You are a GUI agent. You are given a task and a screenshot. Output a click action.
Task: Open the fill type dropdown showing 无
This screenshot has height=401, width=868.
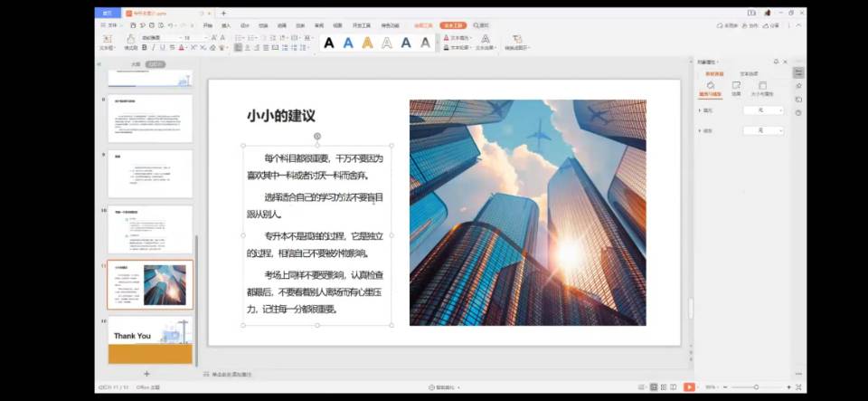[763, 110]
